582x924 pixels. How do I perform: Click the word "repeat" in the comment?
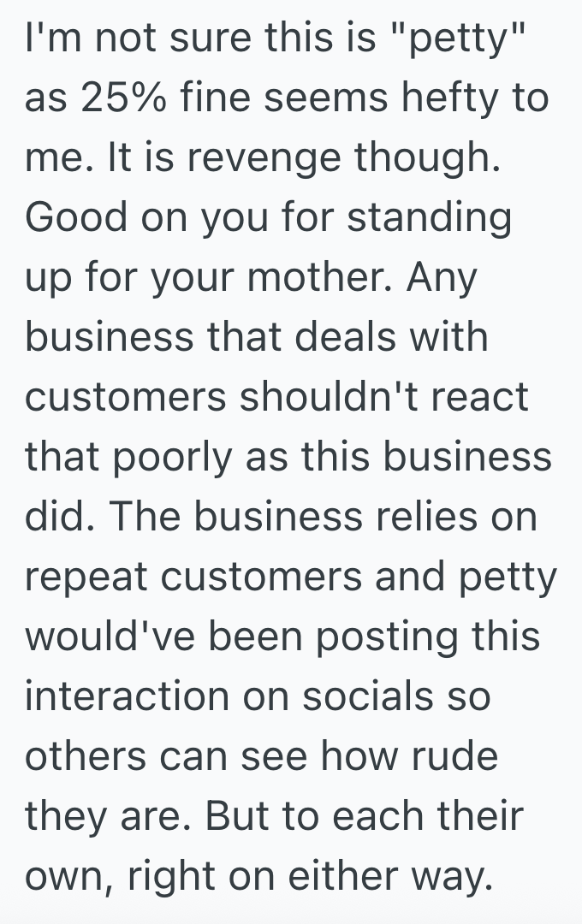[x=87, y=577]
